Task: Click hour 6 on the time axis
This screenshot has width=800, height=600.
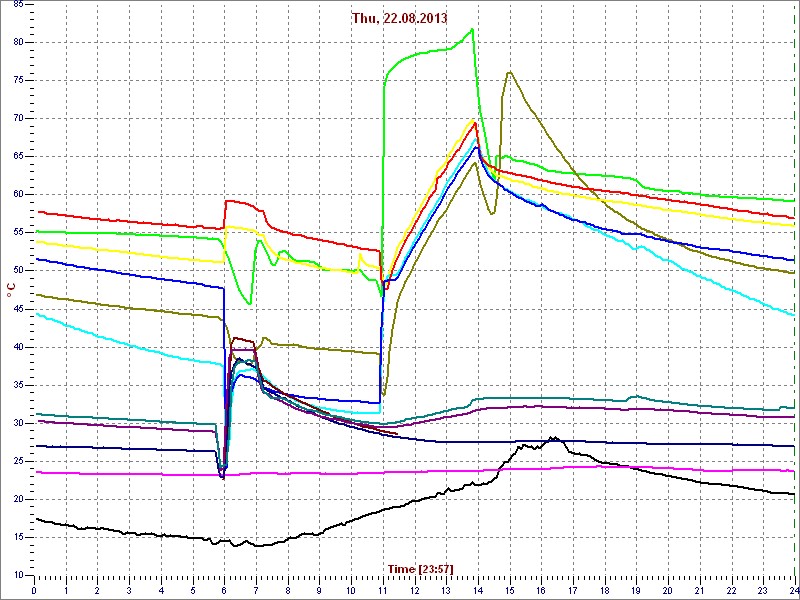Action: pyautogui.click(x=224, y=590)
